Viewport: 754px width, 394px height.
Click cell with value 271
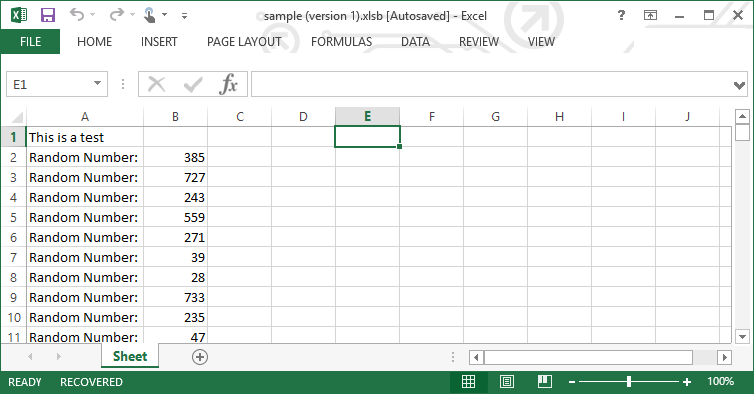(176, 237)
